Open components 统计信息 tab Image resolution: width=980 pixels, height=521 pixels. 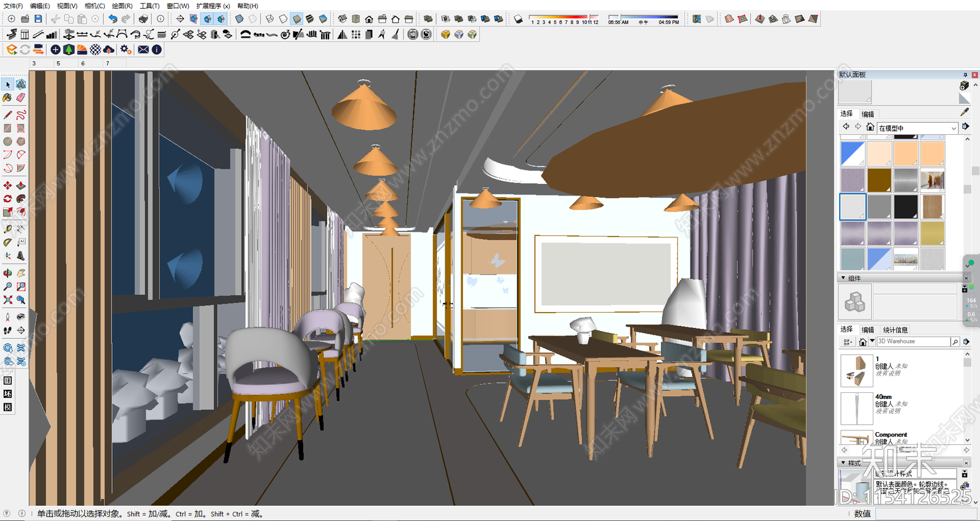895,330
